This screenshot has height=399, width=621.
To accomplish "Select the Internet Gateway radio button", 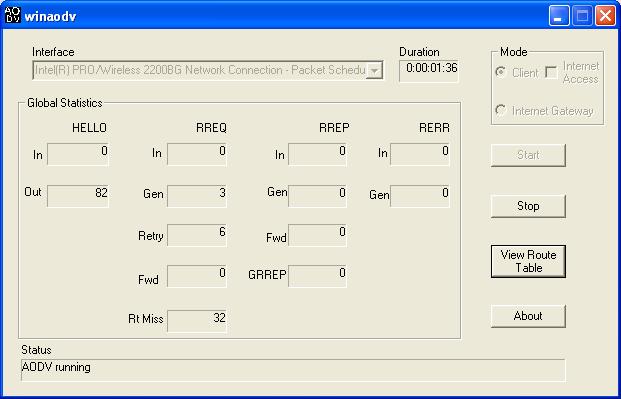I will tap(501, 110).
